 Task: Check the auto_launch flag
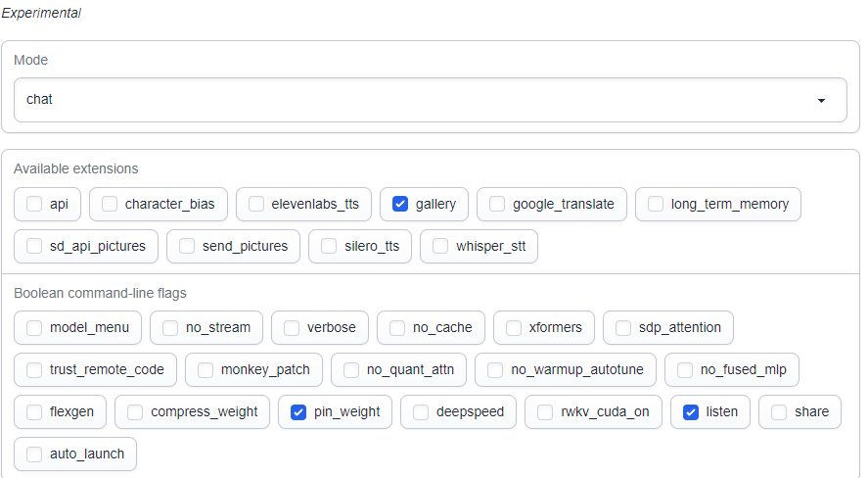click(35, 454)
